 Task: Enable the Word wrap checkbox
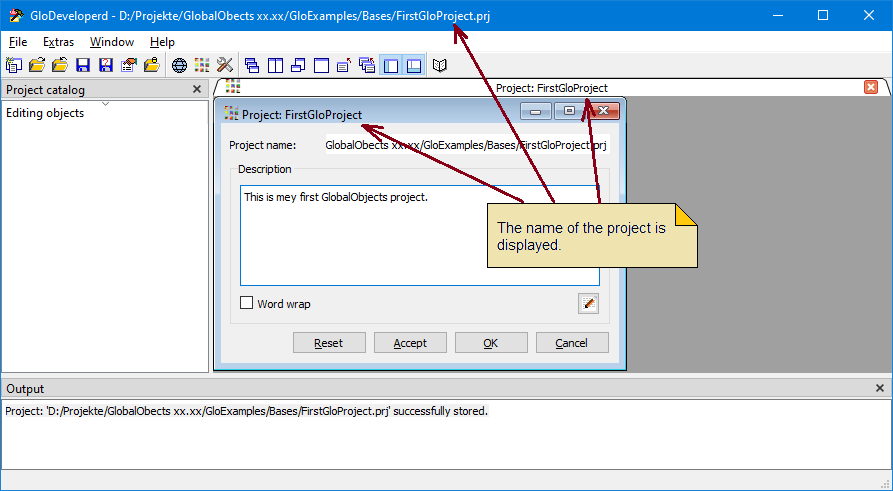(x=247, y=303)
